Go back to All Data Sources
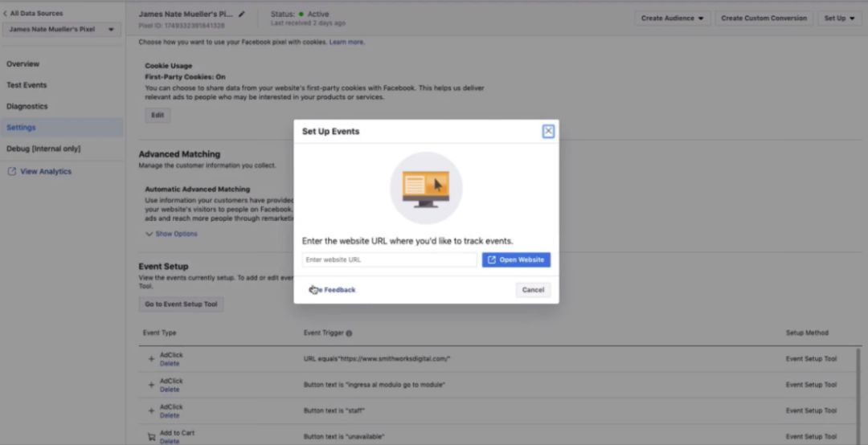 pyautogui.click(x=32, y=14)
